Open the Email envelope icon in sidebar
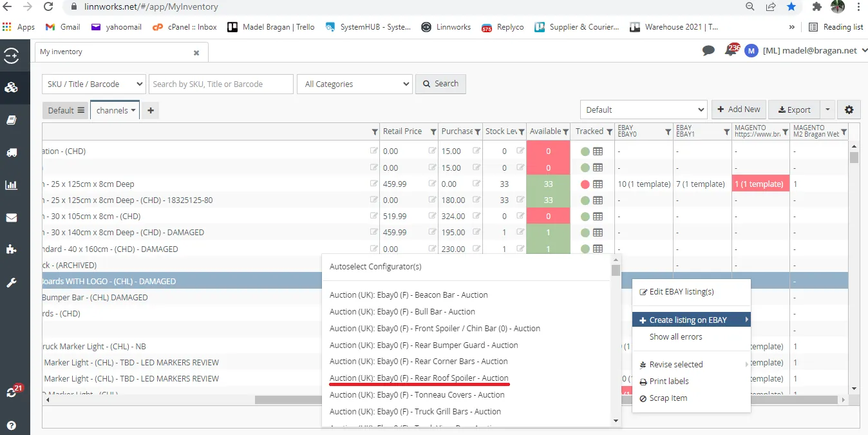 pyautogui.click(x=11, y=218)
